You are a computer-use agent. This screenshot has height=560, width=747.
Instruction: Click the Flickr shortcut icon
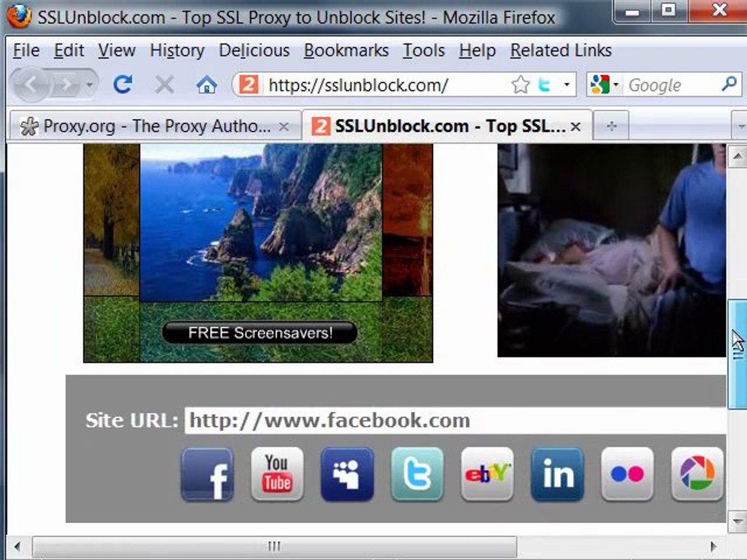627,474
